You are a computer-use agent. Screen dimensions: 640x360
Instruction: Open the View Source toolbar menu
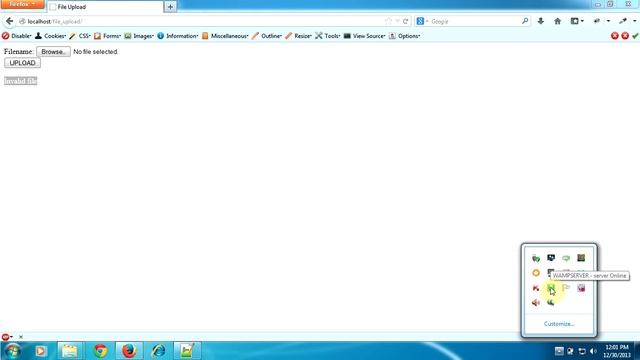[x=364, y=36]
